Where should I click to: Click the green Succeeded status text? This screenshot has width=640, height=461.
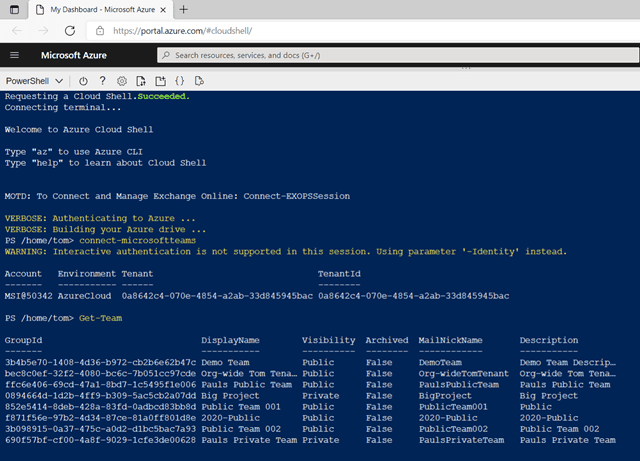point(164,96)
